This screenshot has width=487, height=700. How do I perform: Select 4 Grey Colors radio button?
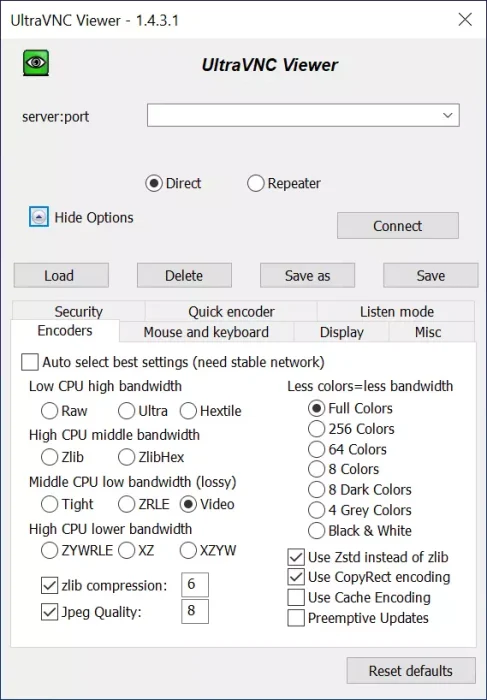point(316,510)
